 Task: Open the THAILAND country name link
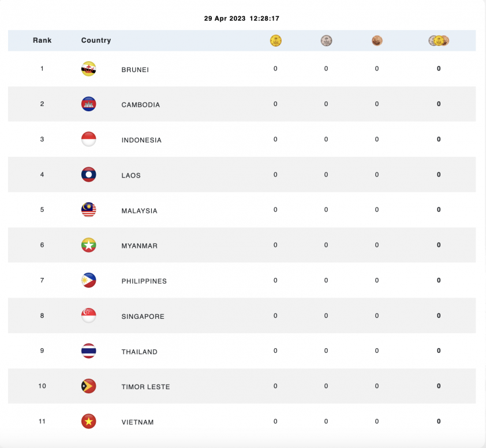(139, 352)
